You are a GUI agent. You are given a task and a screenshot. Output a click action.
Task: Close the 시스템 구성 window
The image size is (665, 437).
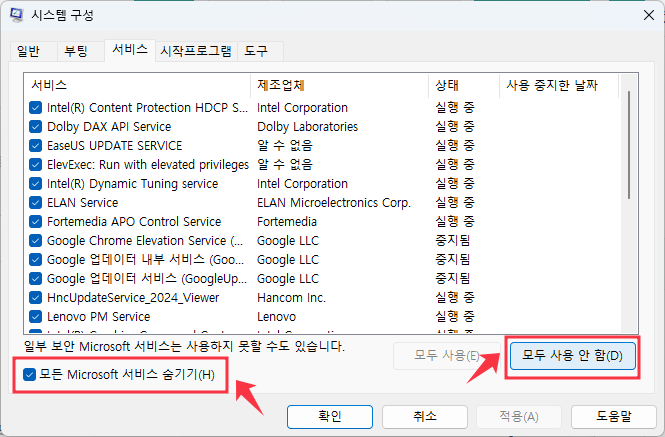pos(648,15)
